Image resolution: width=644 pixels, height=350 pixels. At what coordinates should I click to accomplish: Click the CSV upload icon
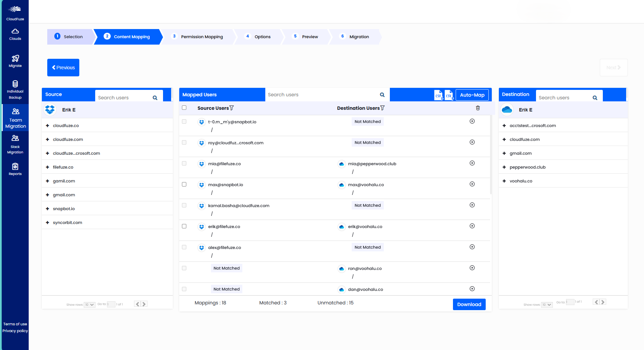point(449,95)
